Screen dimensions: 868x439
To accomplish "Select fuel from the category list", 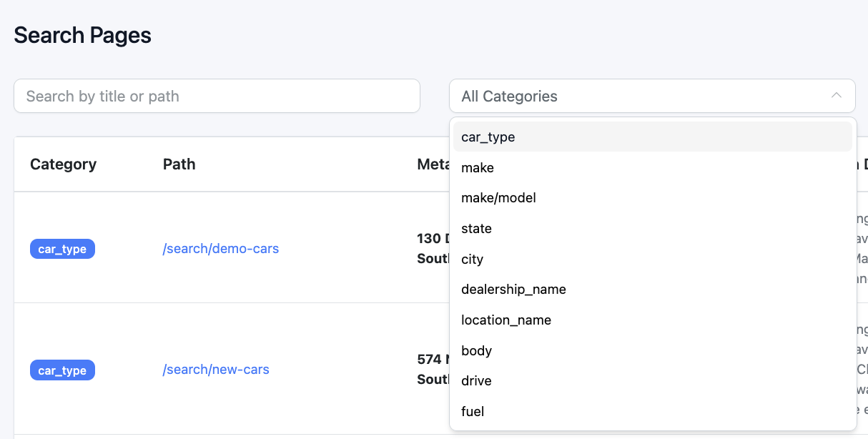I will (473, 412).
